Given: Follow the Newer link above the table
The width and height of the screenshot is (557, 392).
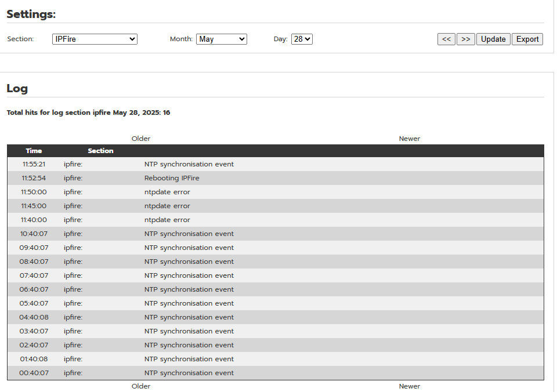Looking at the screenshot, I should (x=409, y=139).
